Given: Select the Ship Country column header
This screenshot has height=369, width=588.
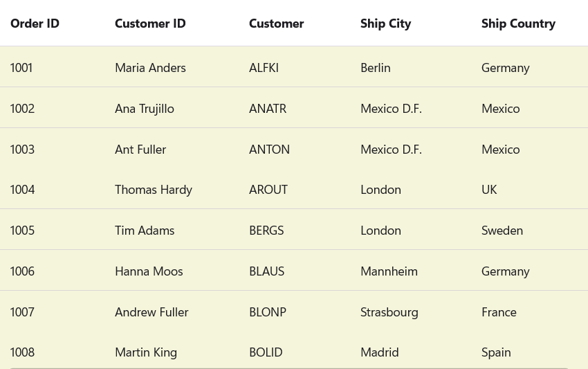Looking at the screenshot, I should click(x=518, y=24).
